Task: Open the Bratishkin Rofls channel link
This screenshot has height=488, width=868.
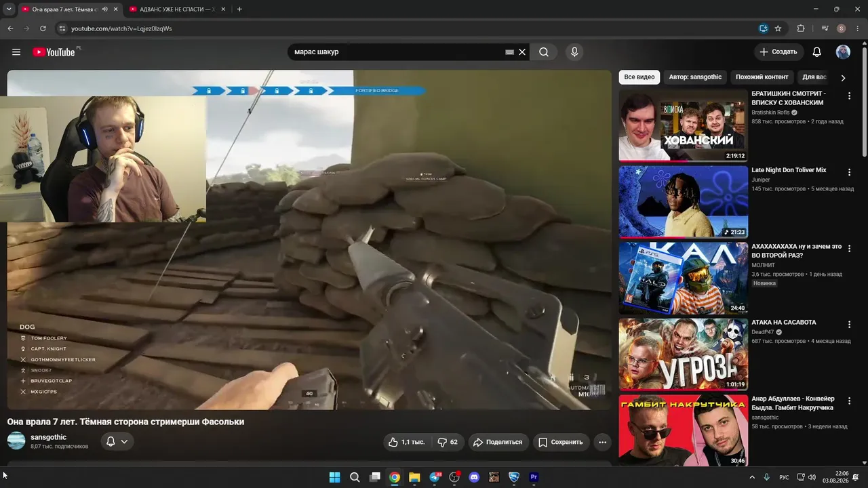Action: (770, 113)
